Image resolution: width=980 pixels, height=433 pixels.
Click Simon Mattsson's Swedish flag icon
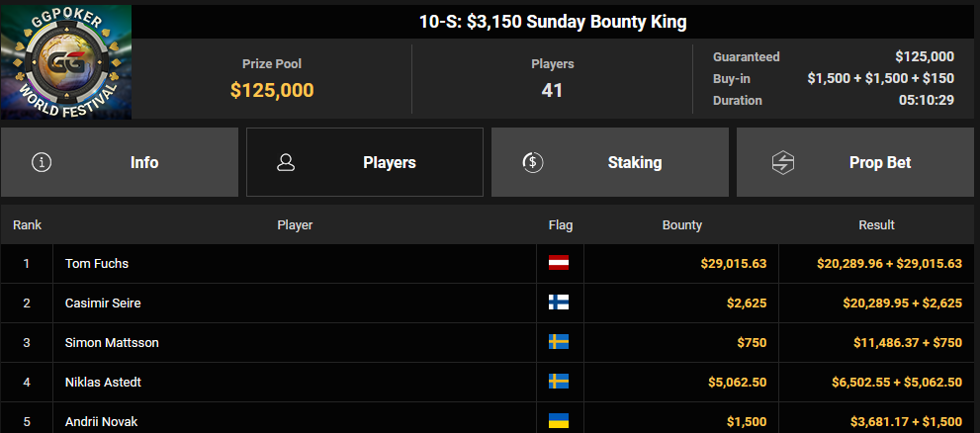(x=559, y=342)
